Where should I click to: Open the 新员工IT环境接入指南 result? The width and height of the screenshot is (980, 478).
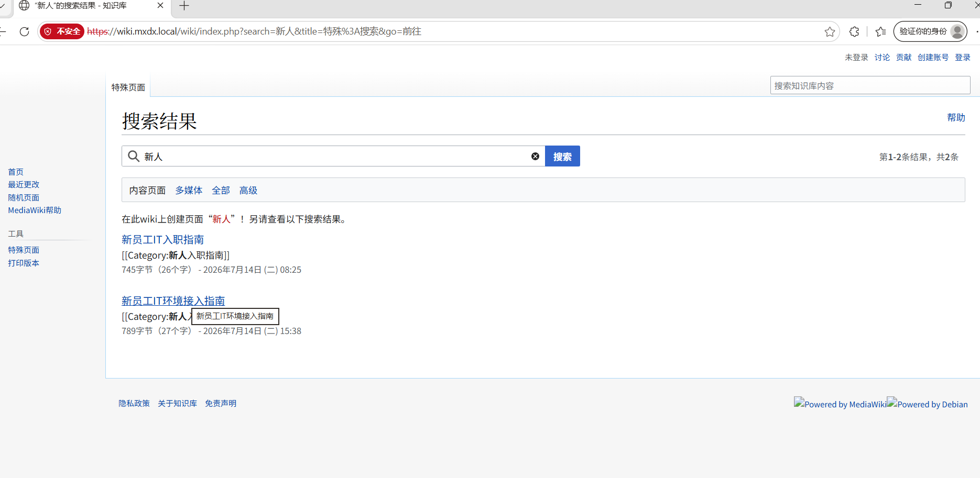(x=173, y=301)
